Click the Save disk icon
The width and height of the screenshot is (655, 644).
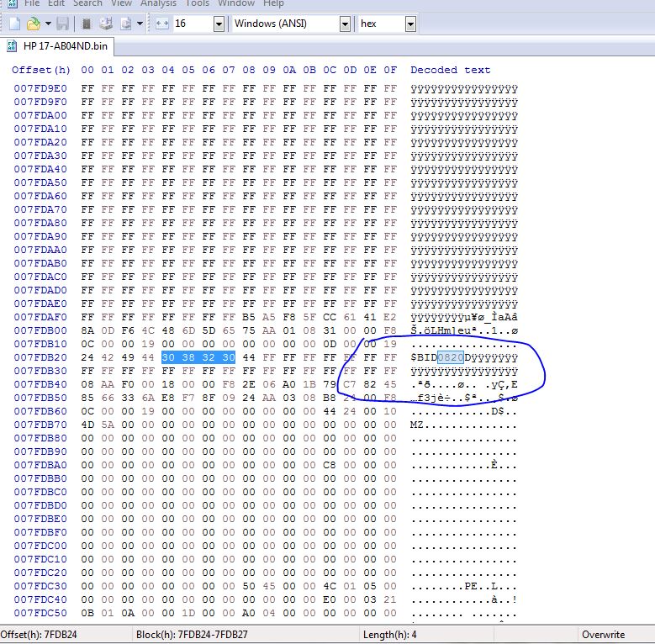pyautogui.click(x=63, y=24)
